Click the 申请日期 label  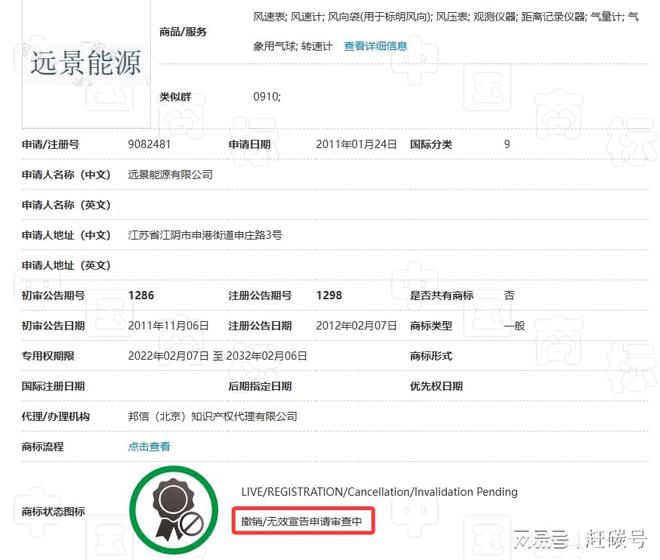click(249, 144)
